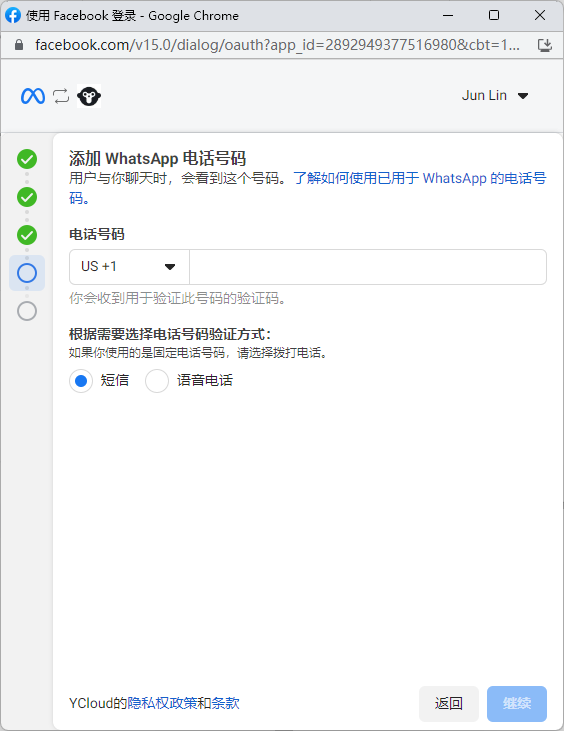Click the Meta infinity logo
564x731 pixels.
point(33,96)
